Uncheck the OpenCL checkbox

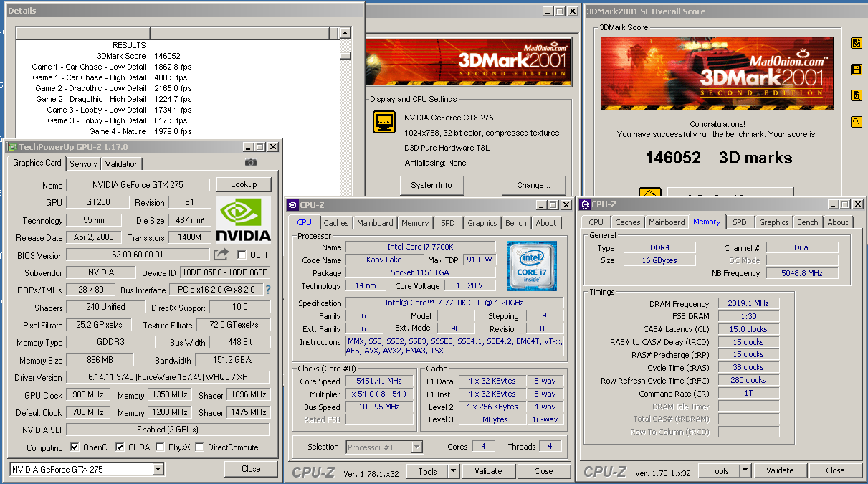pyautogui.click(x=75, y=447)
